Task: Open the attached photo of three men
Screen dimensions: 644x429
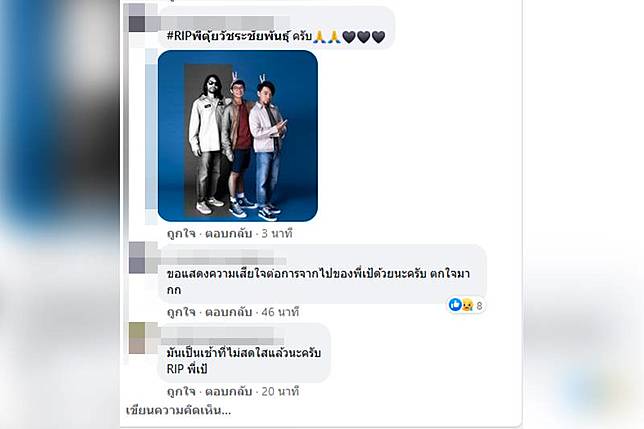Action: point(238,136)
